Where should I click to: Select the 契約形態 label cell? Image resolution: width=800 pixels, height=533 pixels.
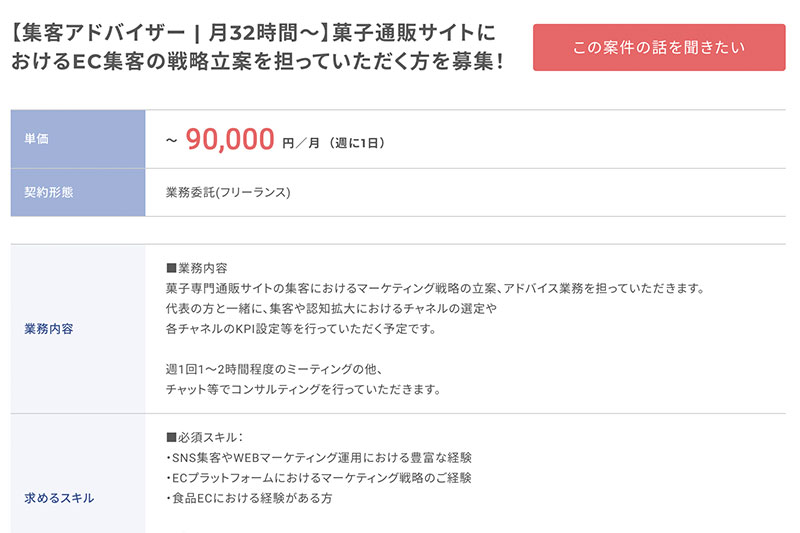78,192
